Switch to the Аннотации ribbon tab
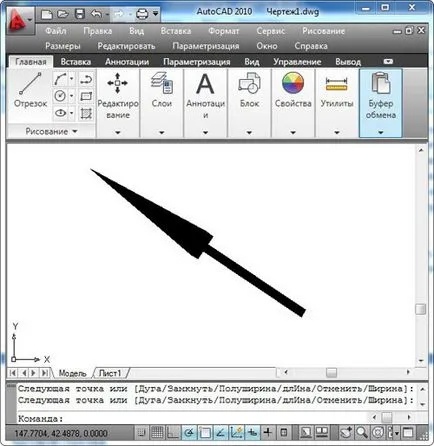Viewport: 434px width, 446px height. point(127,62)
